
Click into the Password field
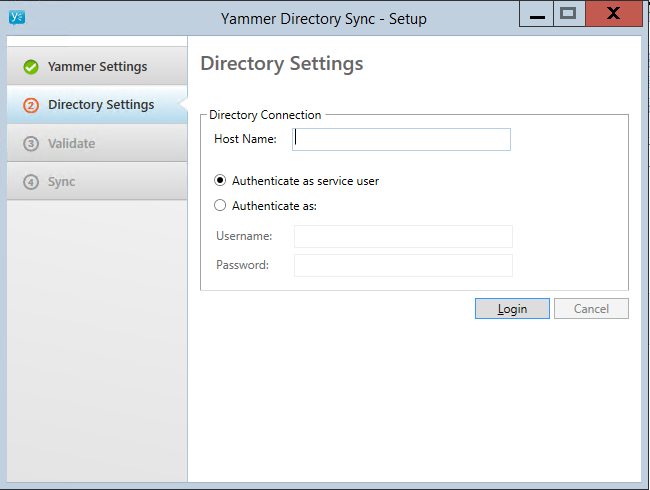(403, 265)
